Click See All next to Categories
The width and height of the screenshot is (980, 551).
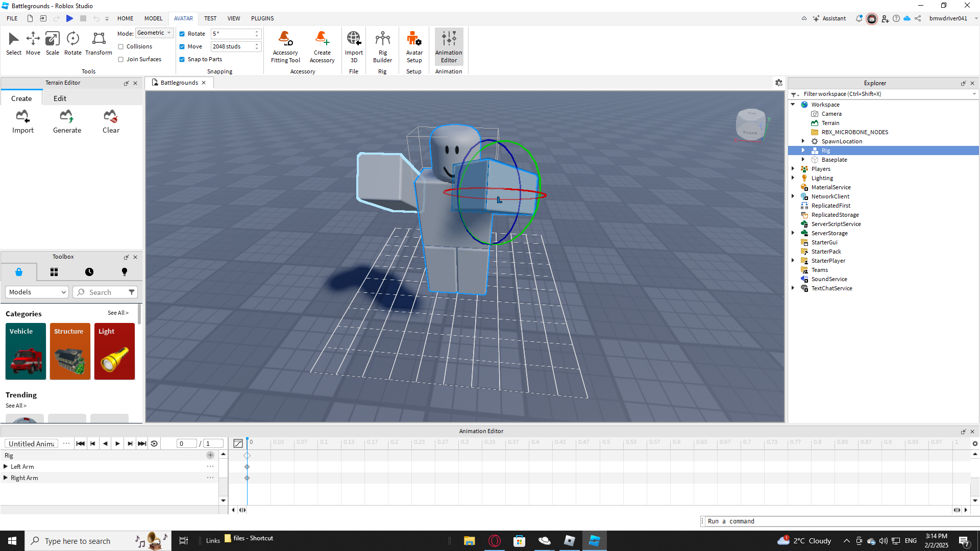point(118,313)
